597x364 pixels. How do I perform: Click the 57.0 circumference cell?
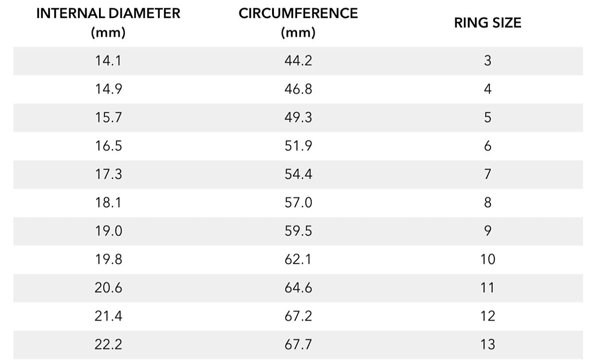298,203
